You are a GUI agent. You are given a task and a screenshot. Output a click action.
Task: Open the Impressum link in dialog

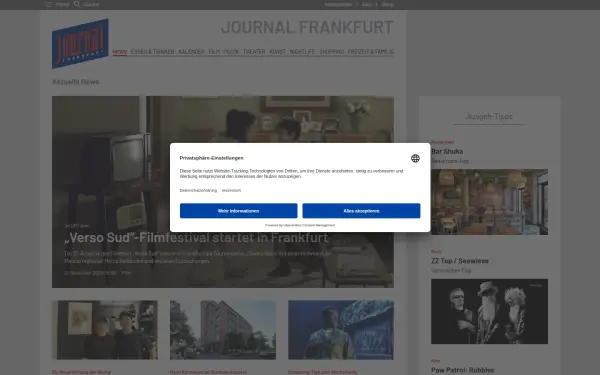click(232, 190)
